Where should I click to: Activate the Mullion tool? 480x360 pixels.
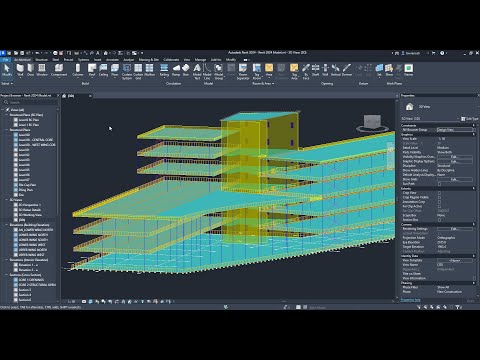tap(150, 70)
